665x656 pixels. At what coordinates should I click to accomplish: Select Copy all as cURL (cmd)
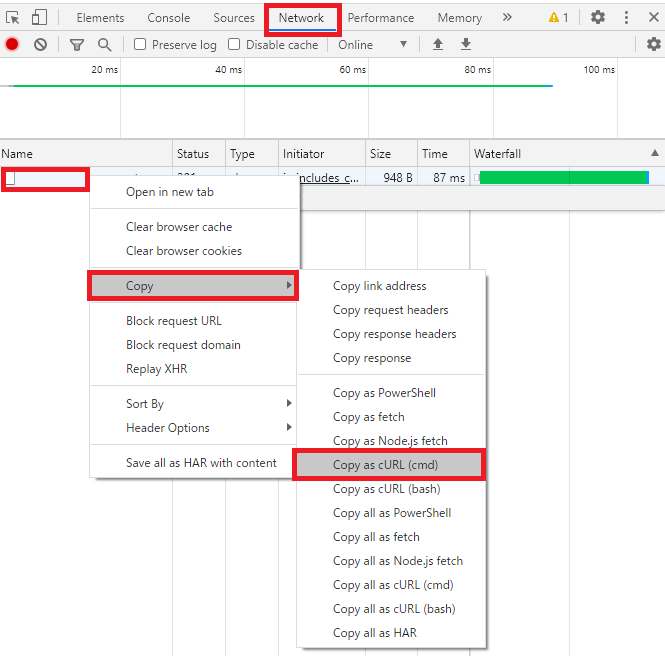coord(391,585)
